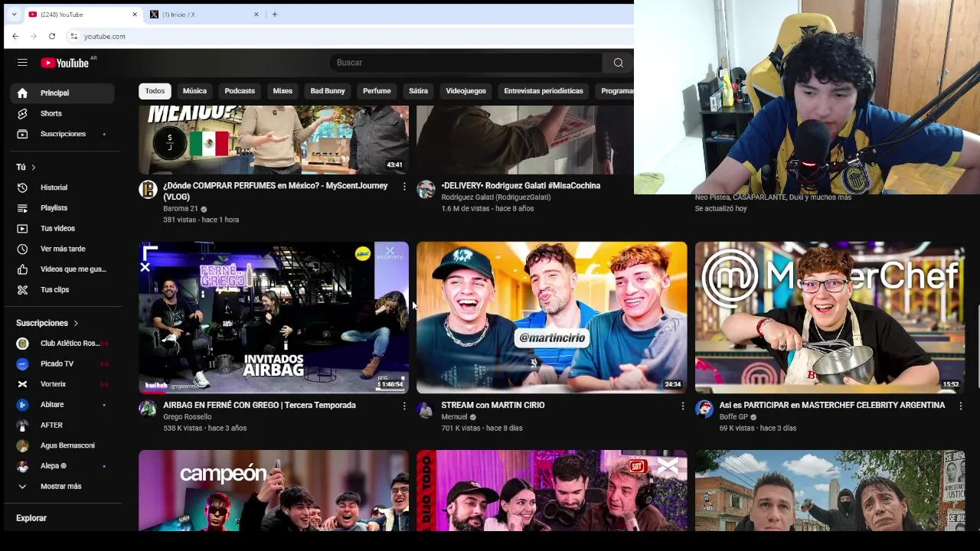The image size is (980, 551).
Task: Close the YouTube browser tab
Action: [135, 14]
